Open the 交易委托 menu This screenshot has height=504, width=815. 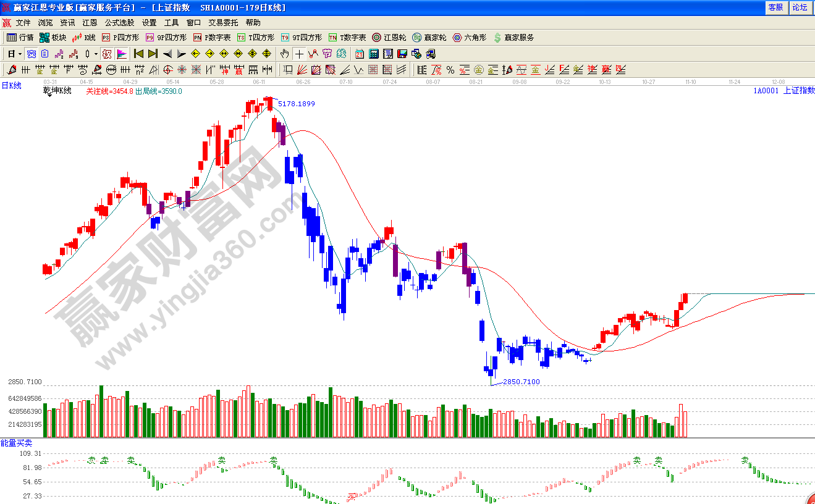click(x=222, y=22)
